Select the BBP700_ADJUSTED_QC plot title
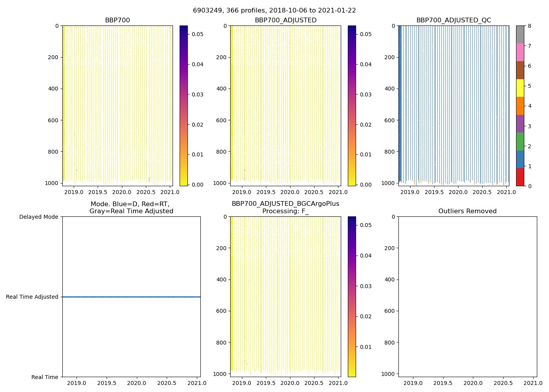549x392 pixels. [453, 20]
